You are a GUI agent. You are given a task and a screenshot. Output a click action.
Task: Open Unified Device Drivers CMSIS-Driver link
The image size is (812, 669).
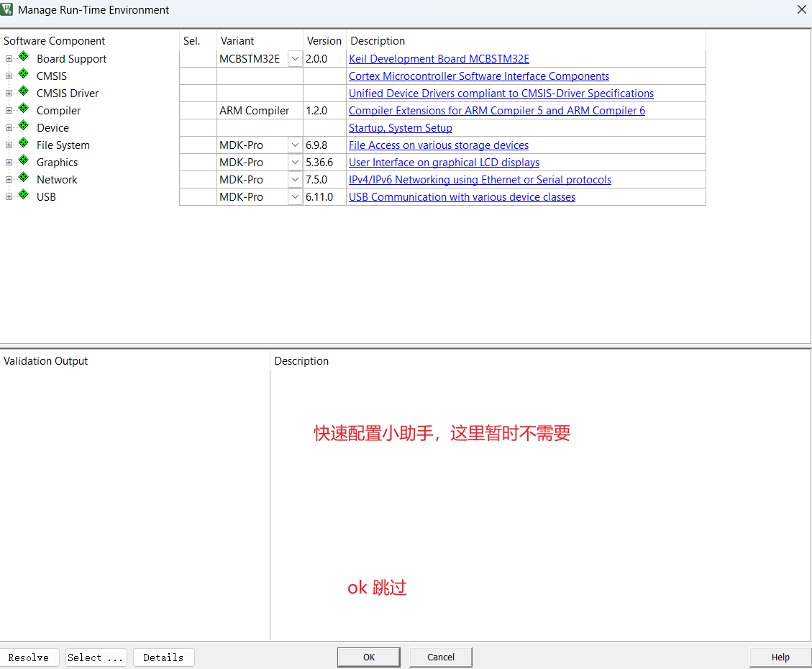tap(501, 94)
